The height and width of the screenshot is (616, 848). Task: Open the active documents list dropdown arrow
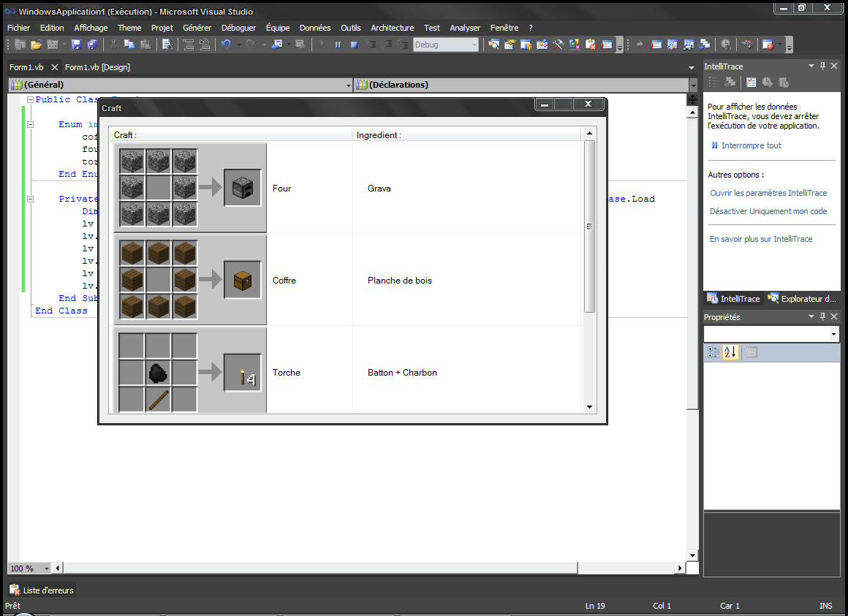(x=691, y=67)
